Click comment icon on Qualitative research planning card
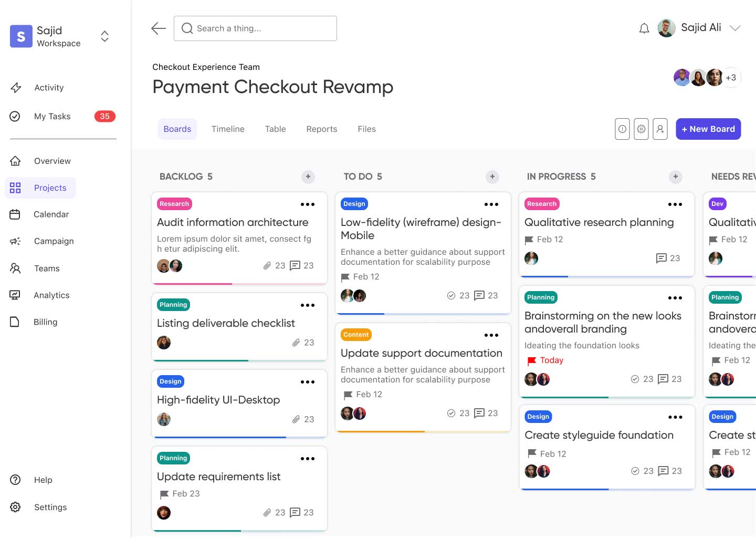756x538 pixels. (661, 258)
